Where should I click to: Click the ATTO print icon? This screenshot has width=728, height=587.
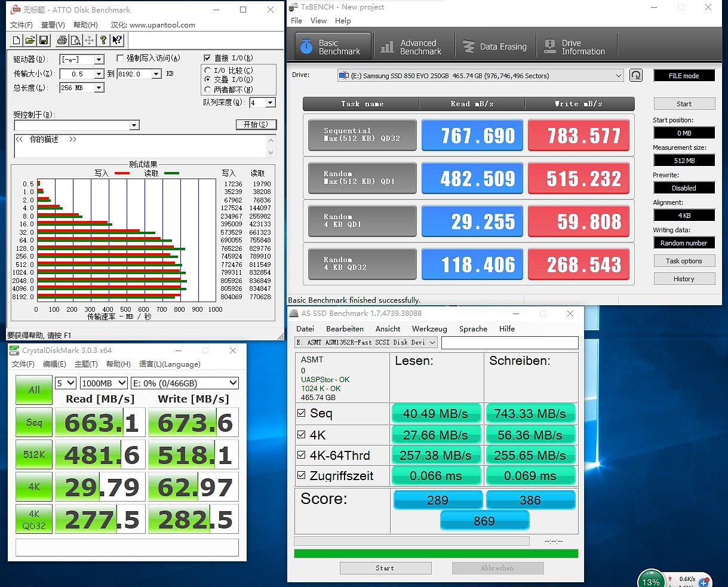(62, 40)
